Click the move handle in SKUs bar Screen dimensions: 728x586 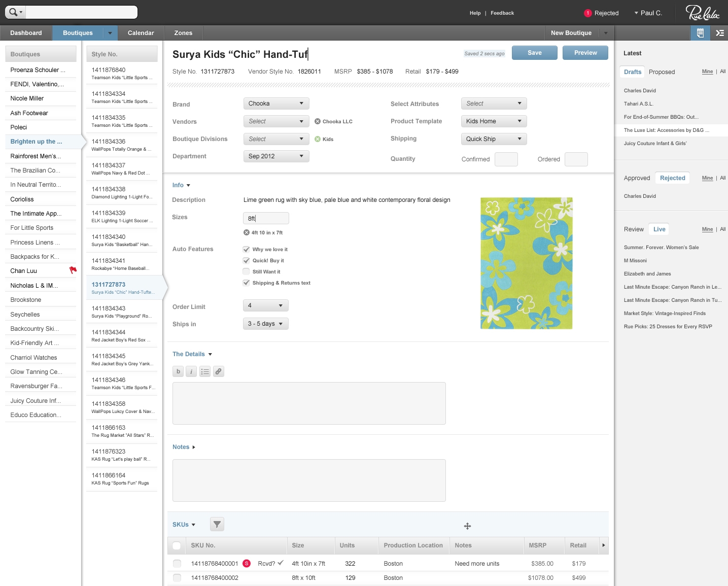[467, 526]
